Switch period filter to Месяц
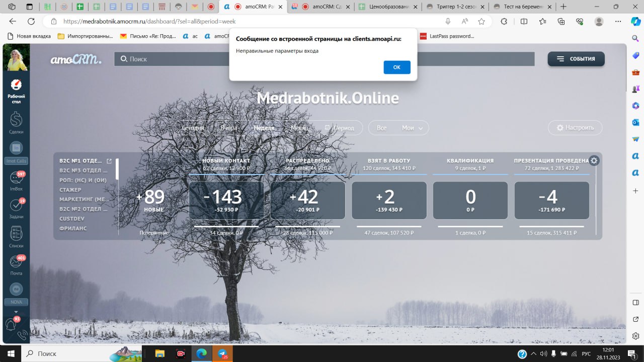 [299, 128]
